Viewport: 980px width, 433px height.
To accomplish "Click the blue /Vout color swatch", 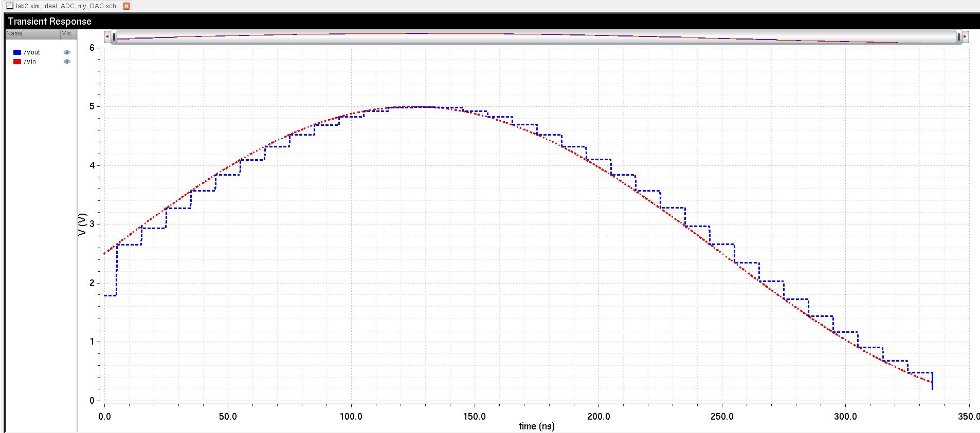I will click(x=17, y=52).
